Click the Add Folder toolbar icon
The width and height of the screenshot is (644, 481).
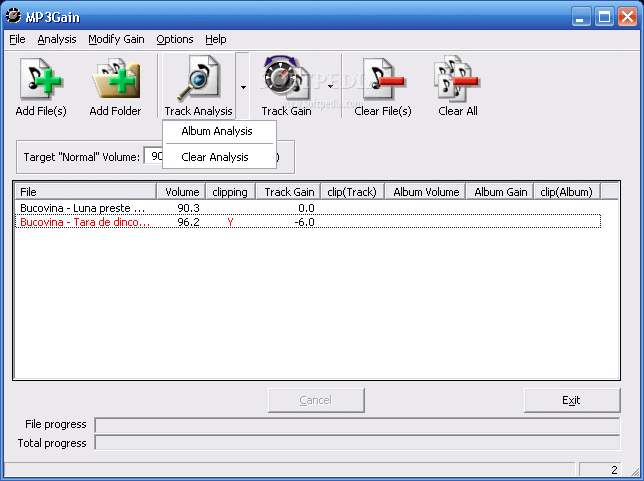pos(116,78)
